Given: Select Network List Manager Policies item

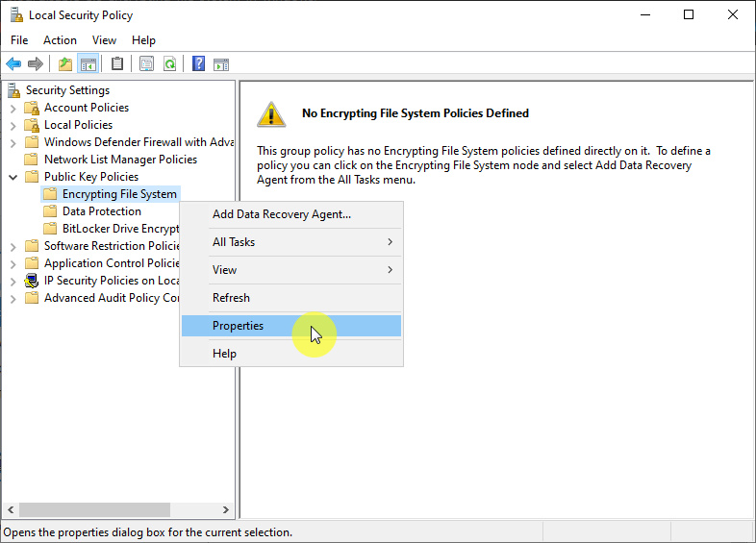Looking at the screenshot, I should (x=120, y=160).
